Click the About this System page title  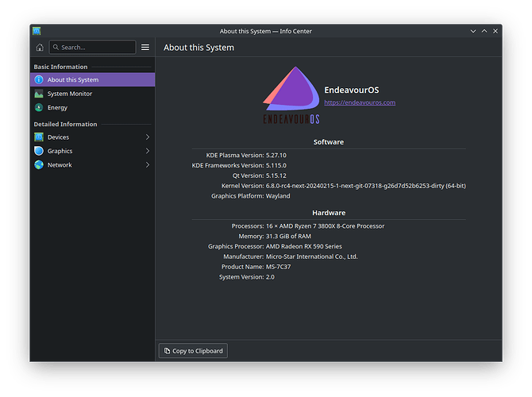[199, 48]
